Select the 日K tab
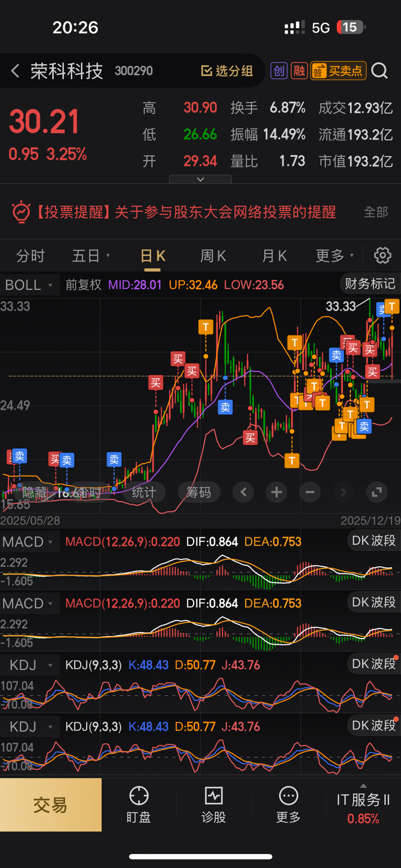Image resolution: width=401 pixels, height=868 pixels. point(152,256)
